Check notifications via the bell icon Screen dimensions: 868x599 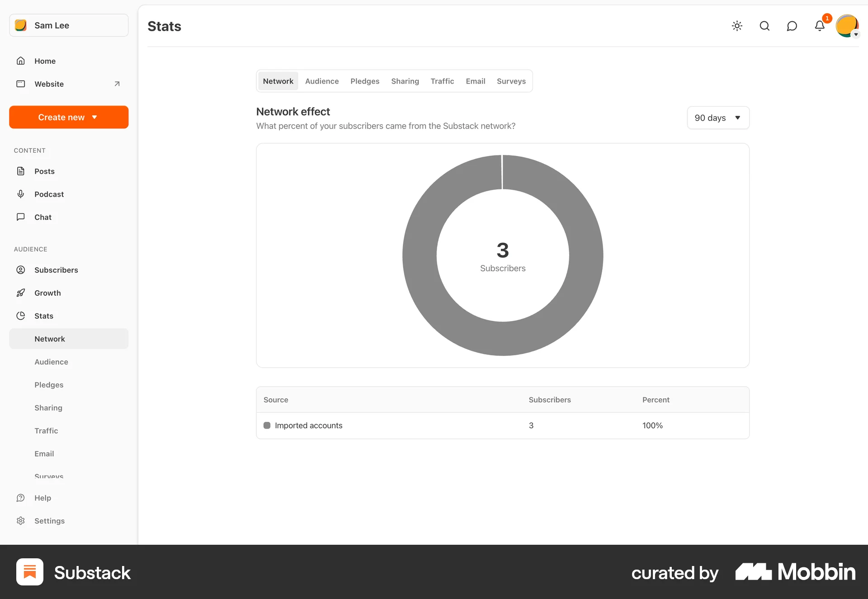tap(820, 26)
